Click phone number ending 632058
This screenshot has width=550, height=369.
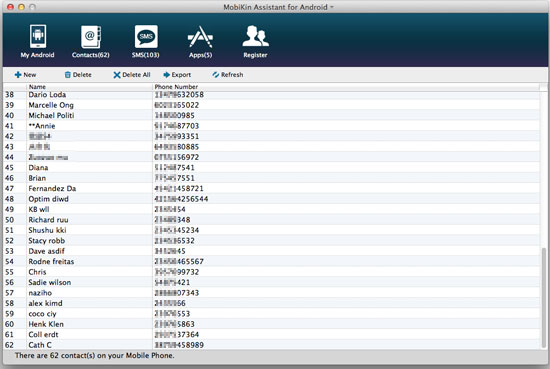[x=179, y=95]
